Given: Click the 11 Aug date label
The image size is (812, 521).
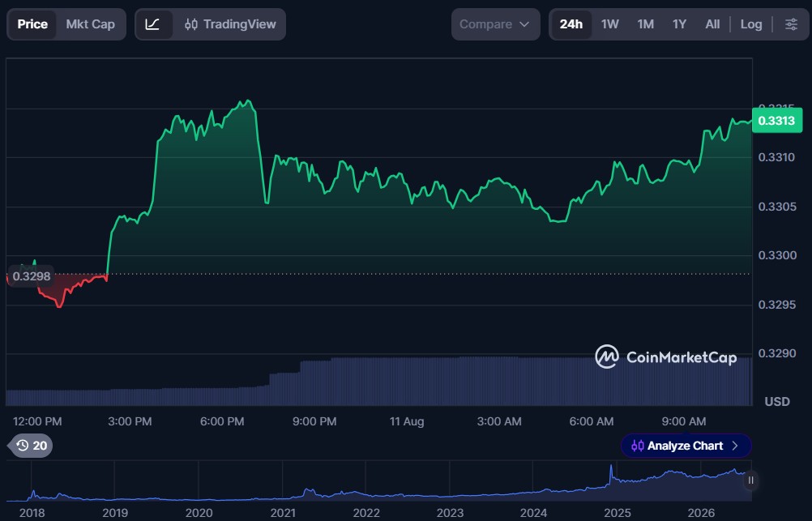Looking at the screenshot, I should coord(407,421).
